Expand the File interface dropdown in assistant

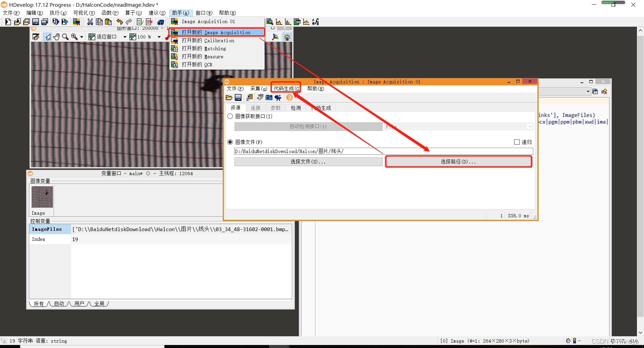[x=529, y=126]
